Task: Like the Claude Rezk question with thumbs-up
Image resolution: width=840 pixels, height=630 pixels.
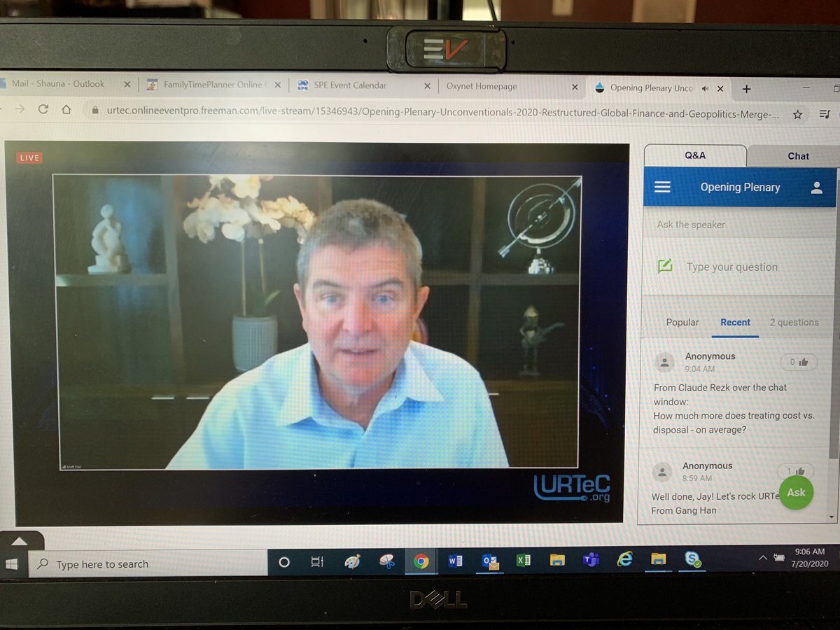Action: [x=798, y=362]
